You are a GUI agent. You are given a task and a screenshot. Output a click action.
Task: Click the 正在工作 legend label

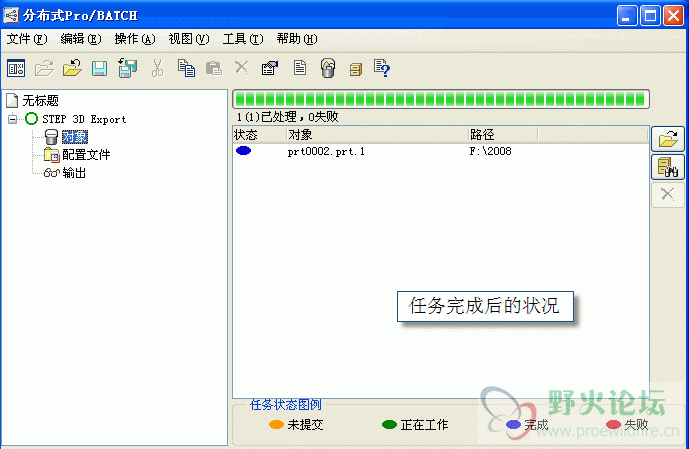[424, 425]
